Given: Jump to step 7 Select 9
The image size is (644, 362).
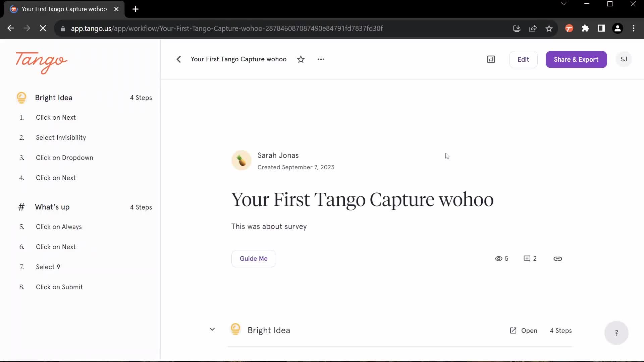Looking at the screenshot, I should [x=48, y=267].
